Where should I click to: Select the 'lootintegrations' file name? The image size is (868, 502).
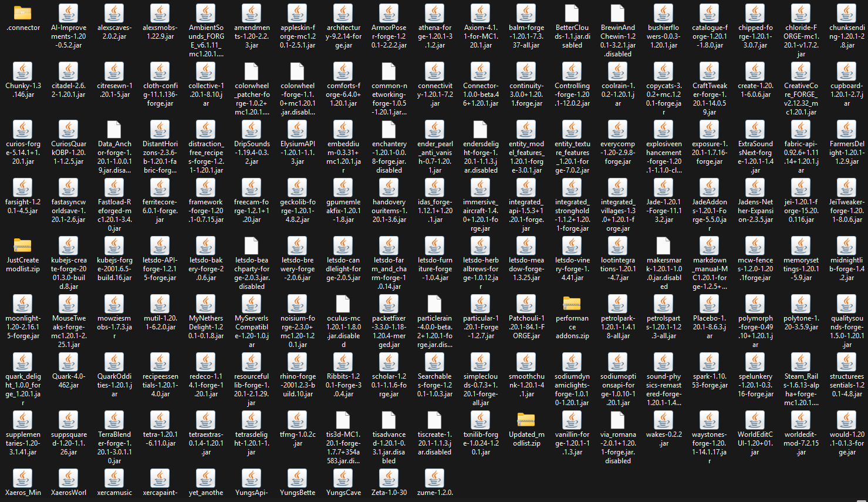[x=617, y=269]
